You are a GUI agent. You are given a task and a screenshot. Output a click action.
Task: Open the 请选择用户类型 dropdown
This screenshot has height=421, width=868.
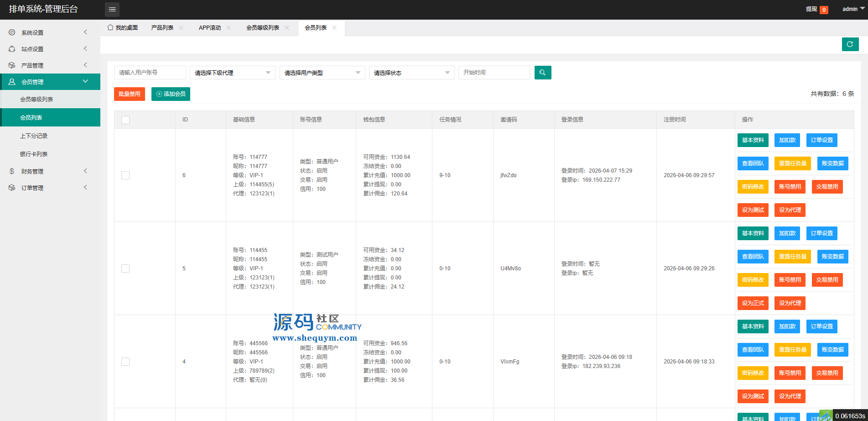point(322,73)
